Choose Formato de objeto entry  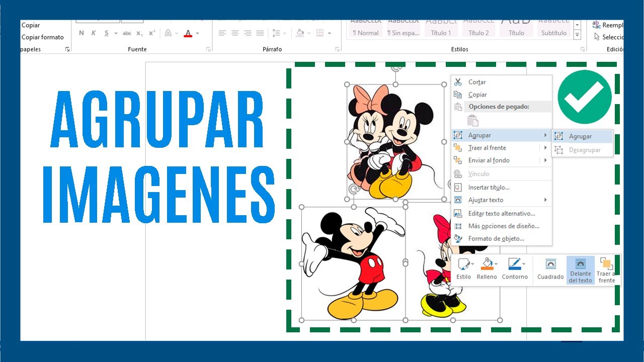pos(502,239)
